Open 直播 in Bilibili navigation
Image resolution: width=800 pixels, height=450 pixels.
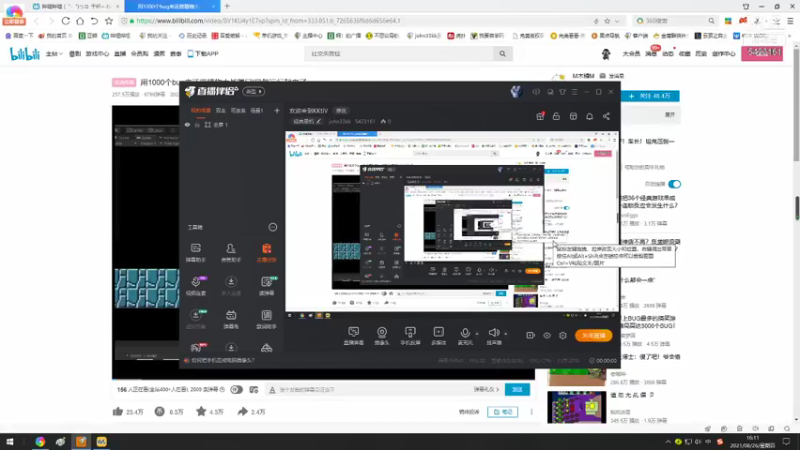(120, 54)
